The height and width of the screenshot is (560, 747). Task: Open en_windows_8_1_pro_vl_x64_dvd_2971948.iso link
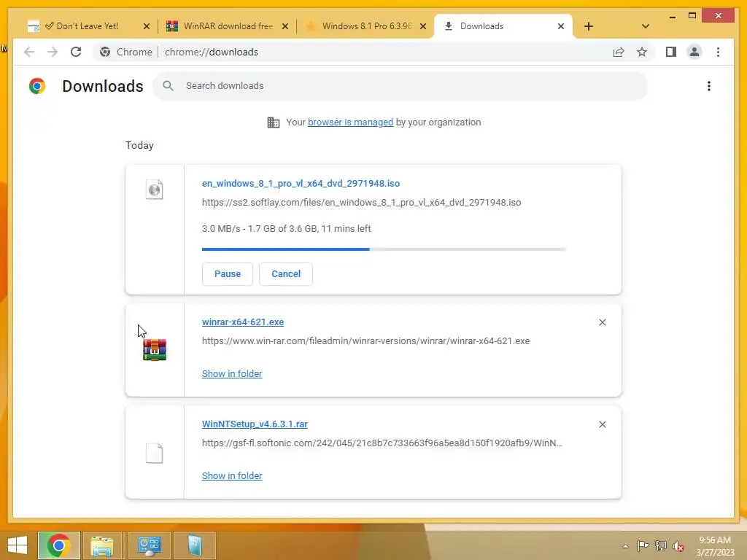pyautogui.click(x=301, y=183)
